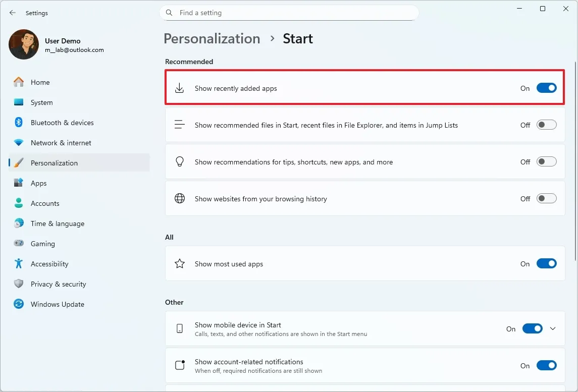Open Bluetooth & devices settings
The width and height of the screenshot is (578, 392).
pyautogui.click(x=18, y=122)
